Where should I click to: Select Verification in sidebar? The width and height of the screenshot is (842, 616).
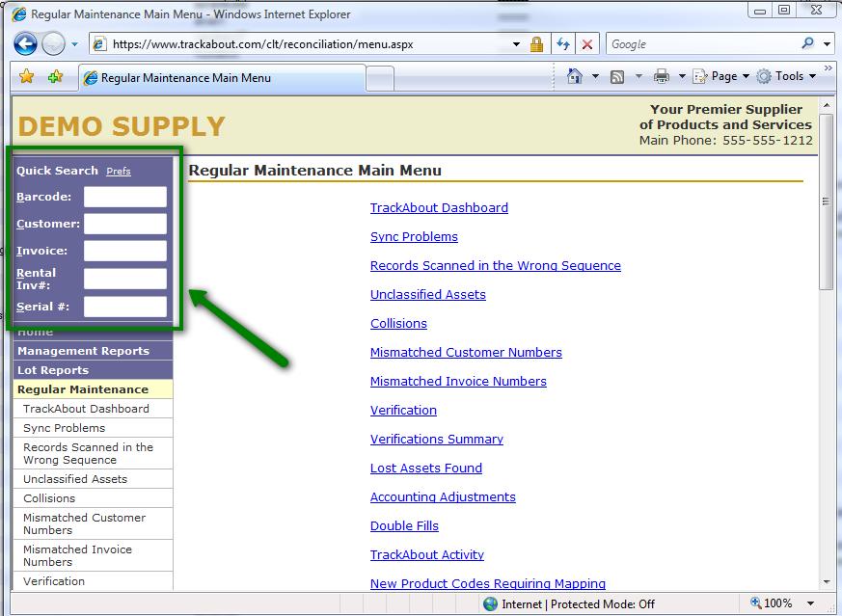point(93,581)
